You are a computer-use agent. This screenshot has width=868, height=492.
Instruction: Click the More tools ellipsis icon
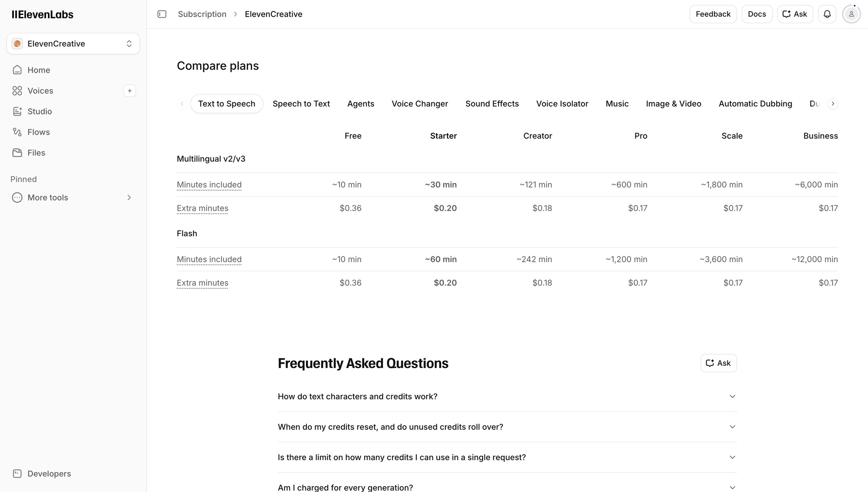(x=17, y=198)
